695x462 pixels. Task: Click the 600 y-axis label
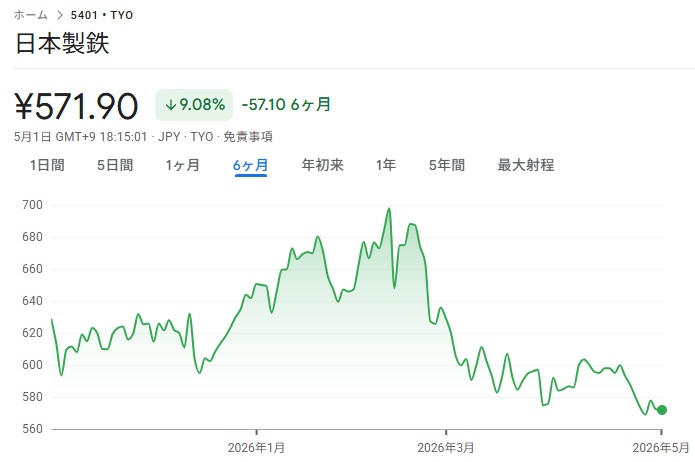[x=32, y=364]
